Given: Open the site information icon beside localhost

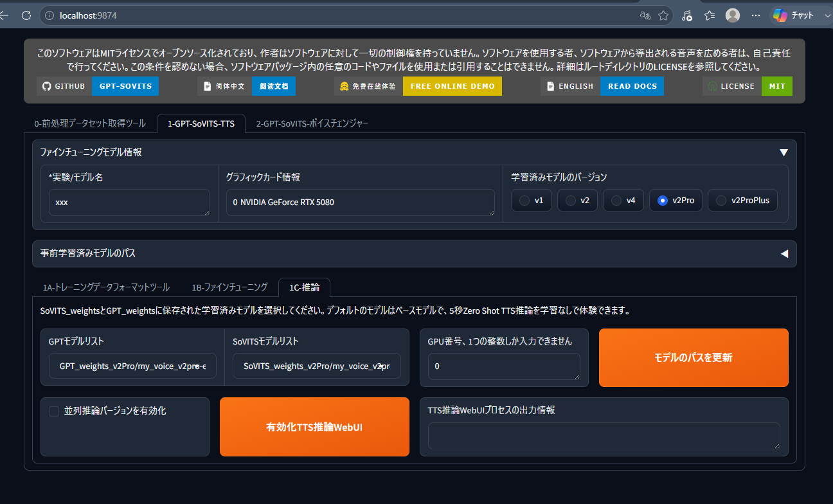Looking at the screenshot, I should pyautogui.click(x=49, y=15).
